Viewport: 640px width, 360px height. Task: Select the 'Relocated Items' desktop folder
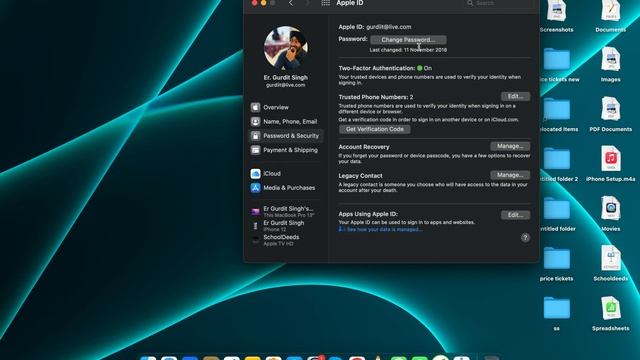coord(557,115)
